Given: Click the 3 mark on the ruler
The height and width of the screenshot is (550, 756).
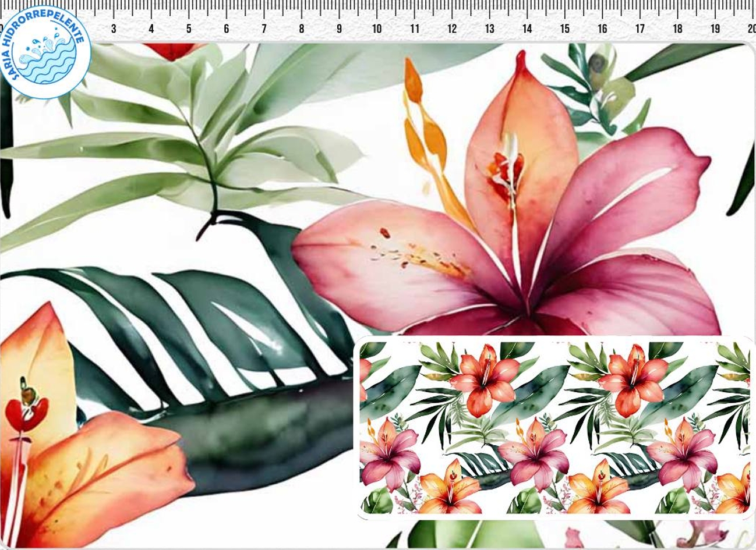Looking at the screenshot, I should (114, 29).
